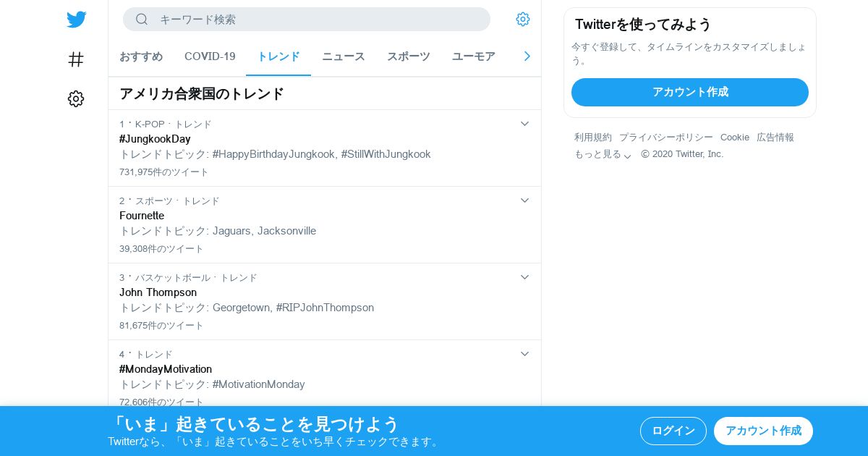
Task: Click 3・バスケットボール・トレンド category label
Action: [188, 277]
